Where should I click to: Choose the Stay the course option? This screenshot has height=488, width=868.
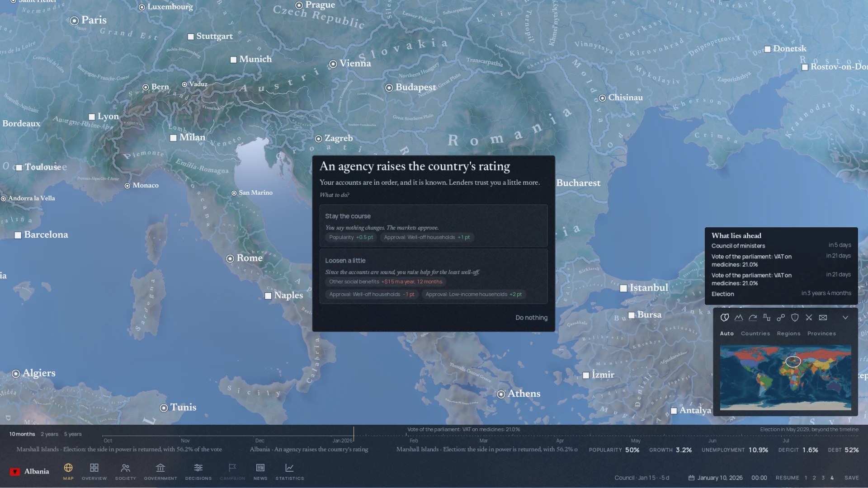click(x=434, y=226)
